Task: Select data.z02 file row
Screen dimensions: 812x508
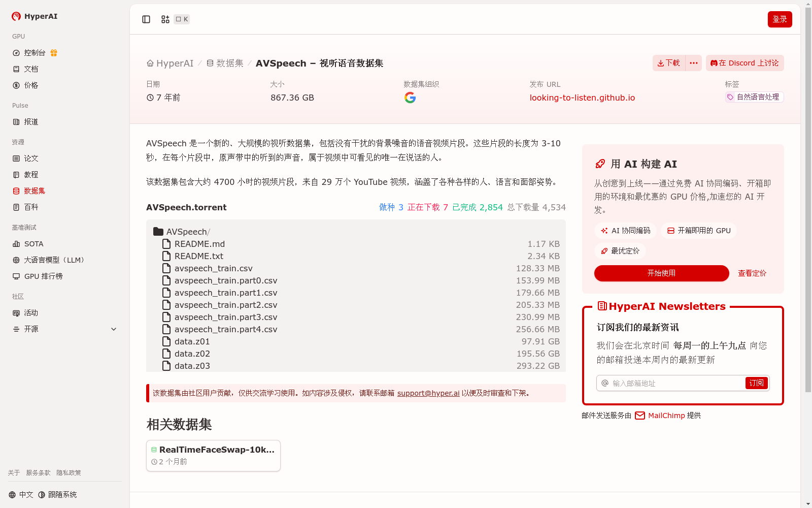Action: click(361, 354)
